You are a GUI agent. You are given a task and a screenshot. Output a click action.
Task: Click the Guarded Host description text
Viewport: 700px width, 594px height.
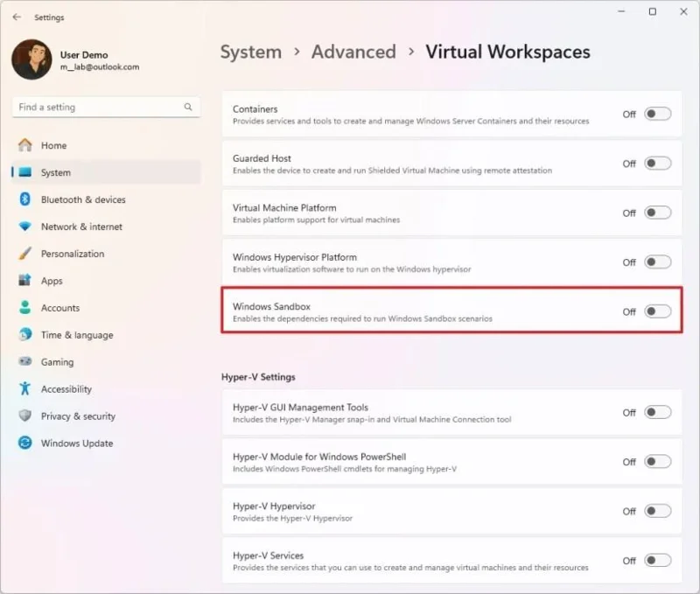tap(392, 171)
